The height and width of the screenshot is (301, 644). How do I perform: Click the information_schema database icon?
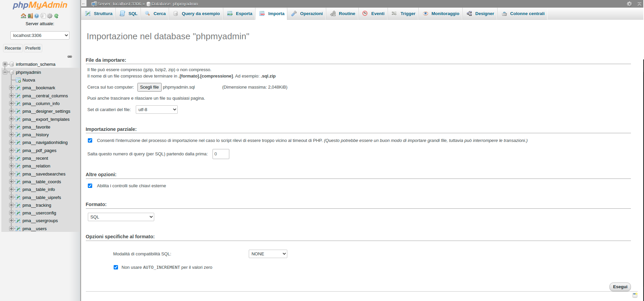(x=12, y=64)
